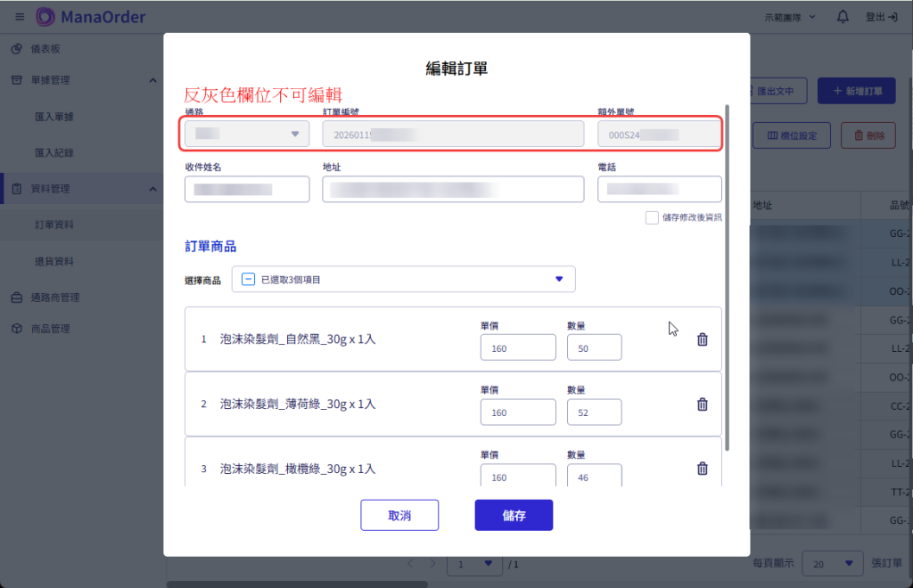Viewport: 913px width, 588px height.
Task: Click the 儲存 save button
Action: coord(514,515)
